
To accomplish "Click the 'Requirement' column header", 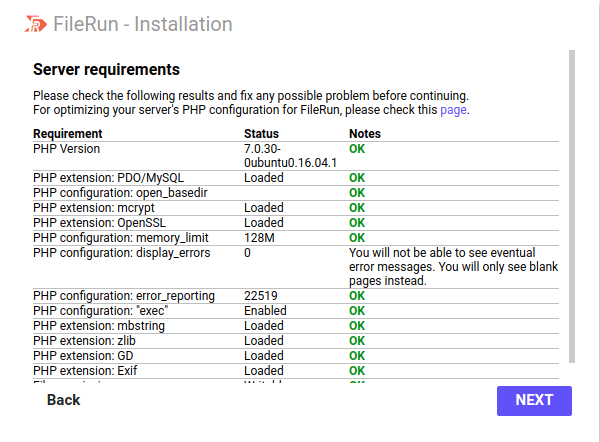I will tap(68, 134).
